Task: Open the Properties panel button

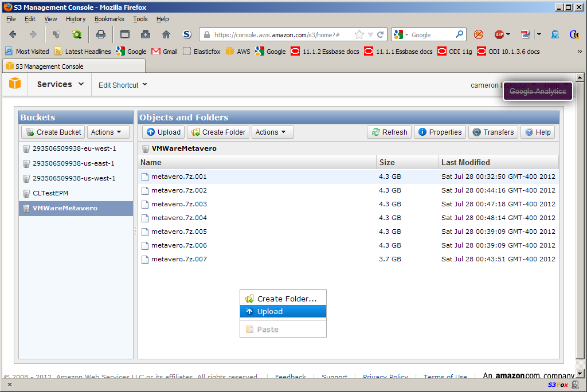Action: [440, 132]
